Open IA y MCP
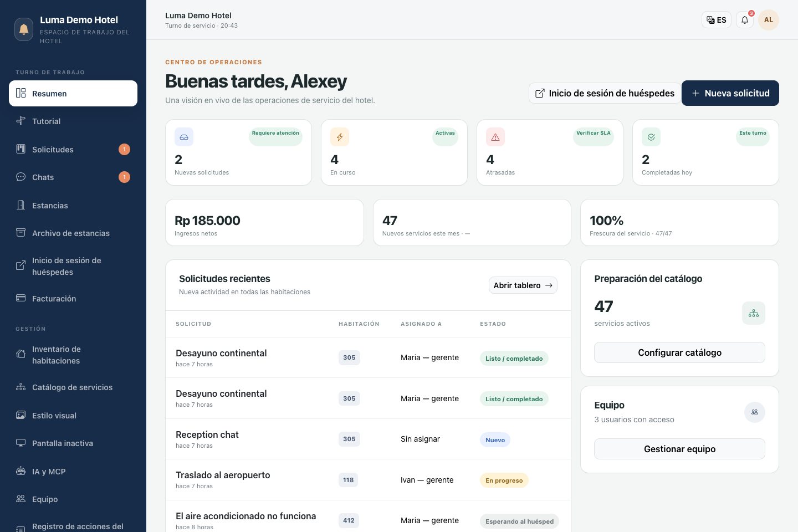 (x=73, y=472)
